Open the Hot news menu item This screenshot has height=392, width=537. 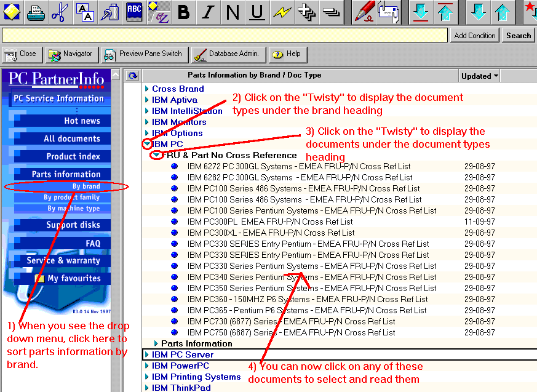81,121
